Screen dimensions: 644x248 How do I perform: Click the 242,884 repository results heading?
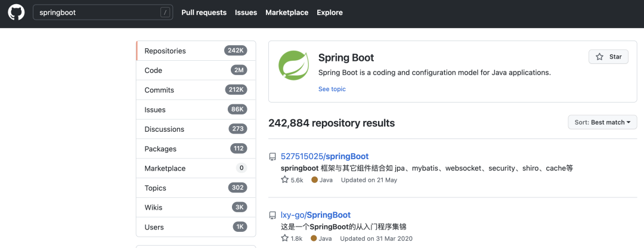332,123
